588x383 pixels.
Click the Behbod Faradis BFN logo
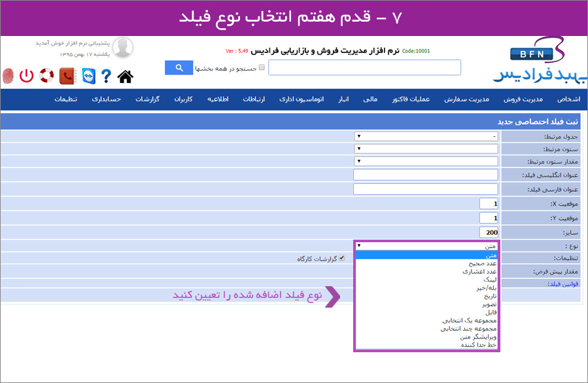coord(539,60)
